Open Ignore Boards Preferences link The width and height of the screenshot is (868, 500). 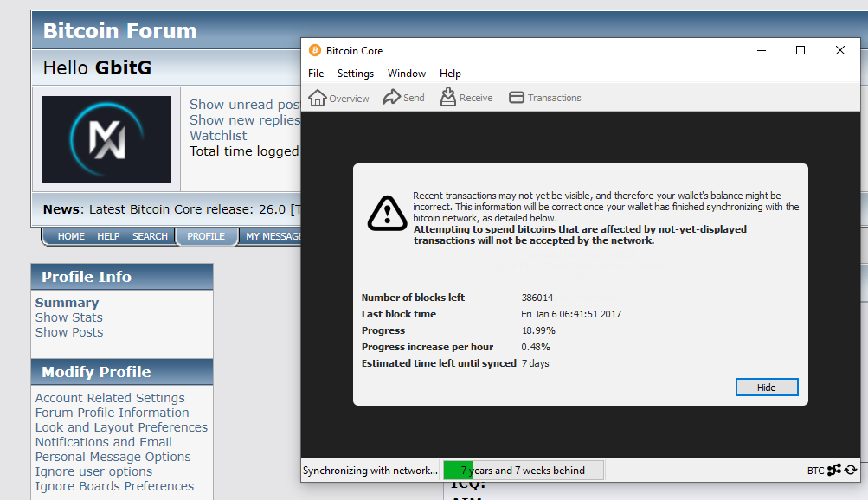pyautogui.click(x=114, y=486)
